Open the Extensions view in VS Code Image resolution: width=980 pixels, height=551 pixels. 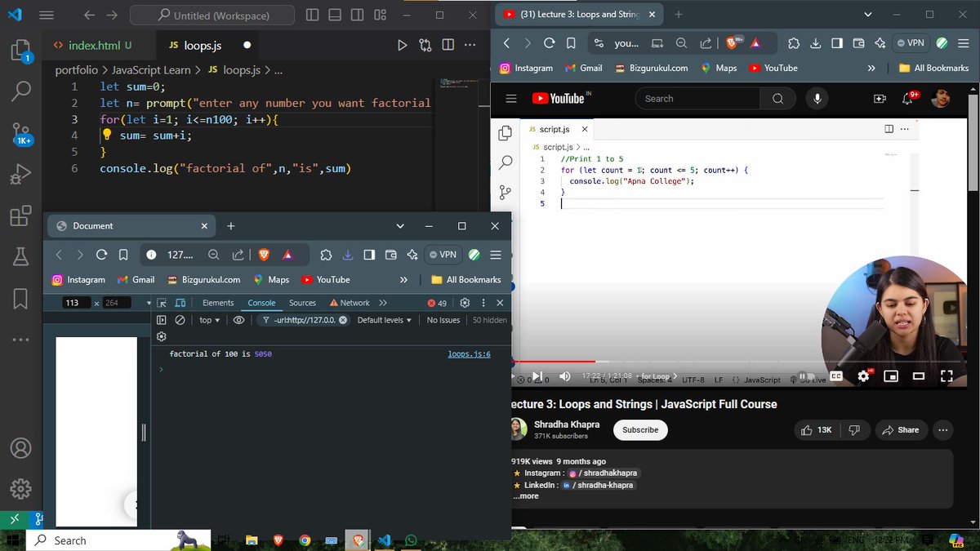pos(18,216)
